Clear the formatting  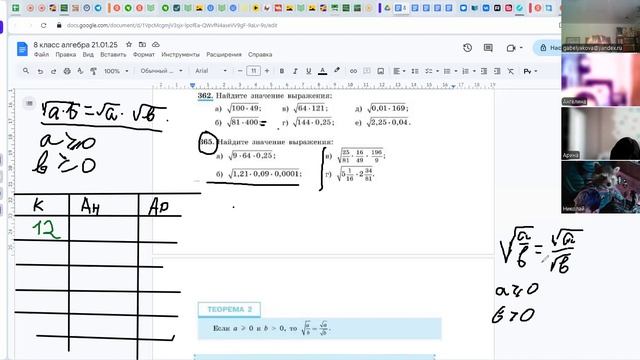coord(511,71)
